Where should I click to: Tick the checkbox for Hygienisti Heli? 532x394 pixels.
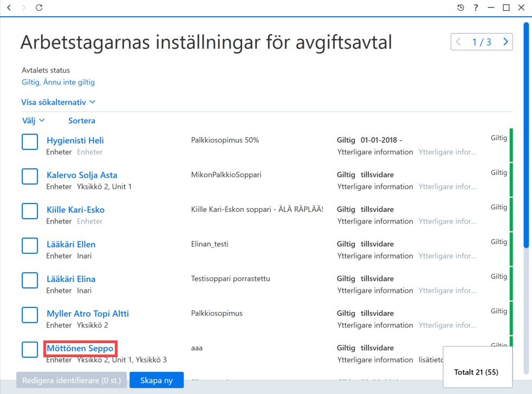30,142
